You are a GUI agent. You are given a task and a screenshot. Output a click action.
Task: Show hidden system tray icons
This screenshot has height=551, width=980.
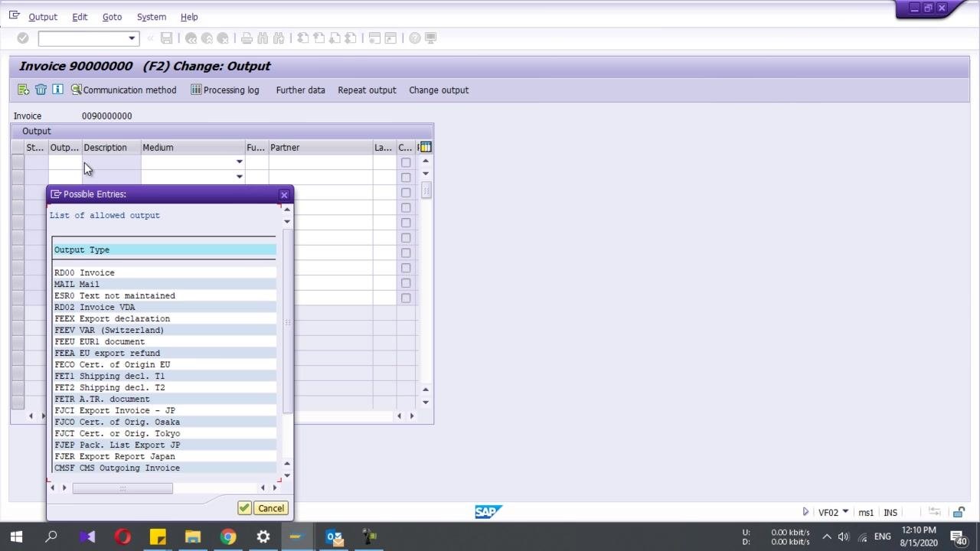(827, 536)
